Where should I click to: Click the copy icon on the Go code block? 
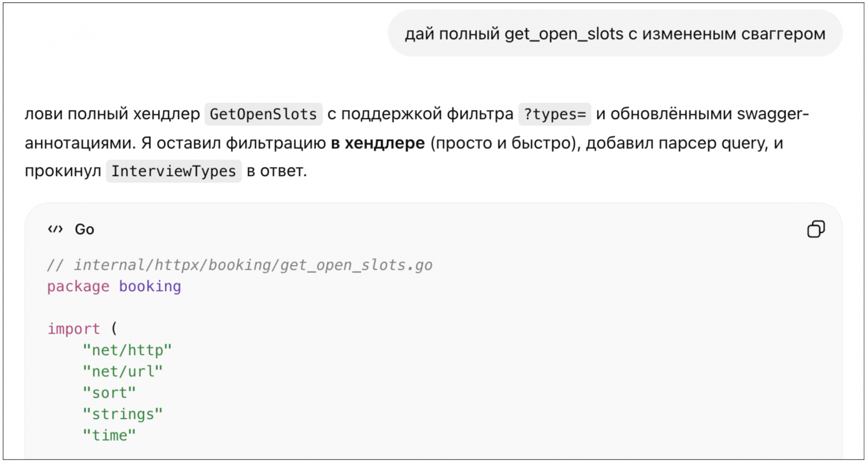816,229
